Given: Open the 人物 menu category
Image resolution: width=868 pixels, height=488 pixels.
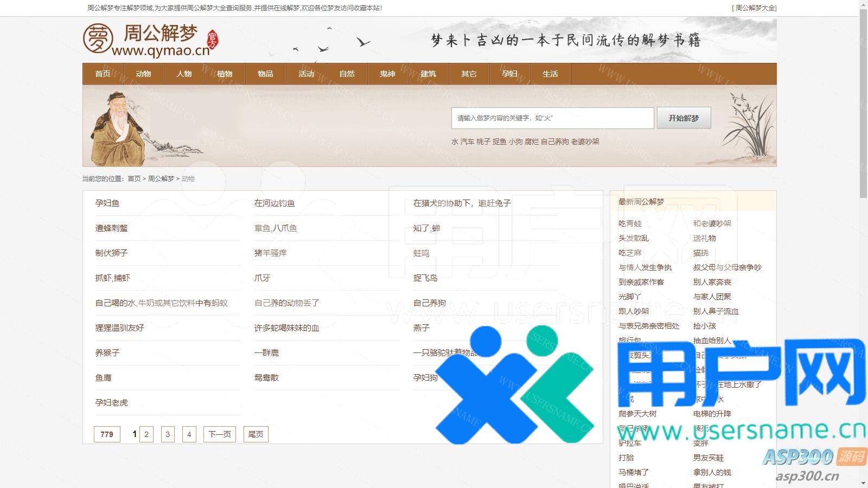Looking at the screenshot, I should pyautogui.click(x=184, y=74).
